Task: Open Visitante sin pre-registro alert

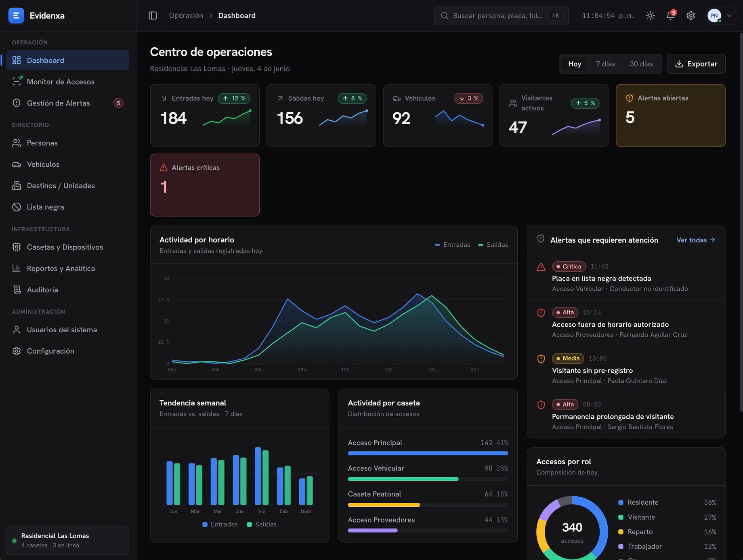Action: pyautogui.click(x=626, y=369)
